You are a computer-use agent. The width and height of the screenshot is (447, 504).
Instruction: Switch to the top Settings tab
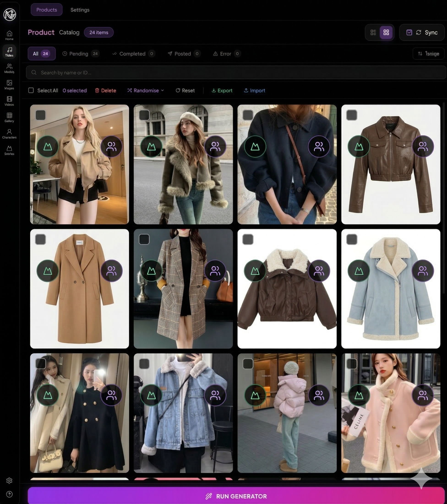[80, 10]
